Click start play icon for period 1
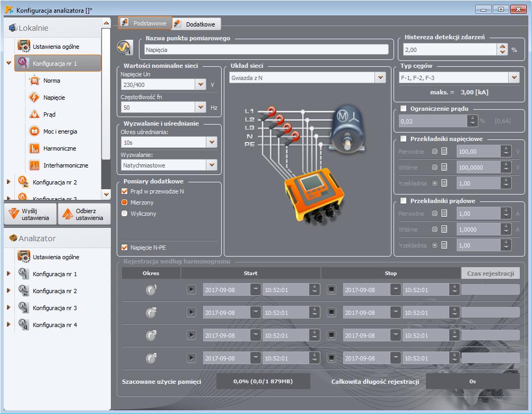This screenshot has height=414, width=532. tap(191, 289)
